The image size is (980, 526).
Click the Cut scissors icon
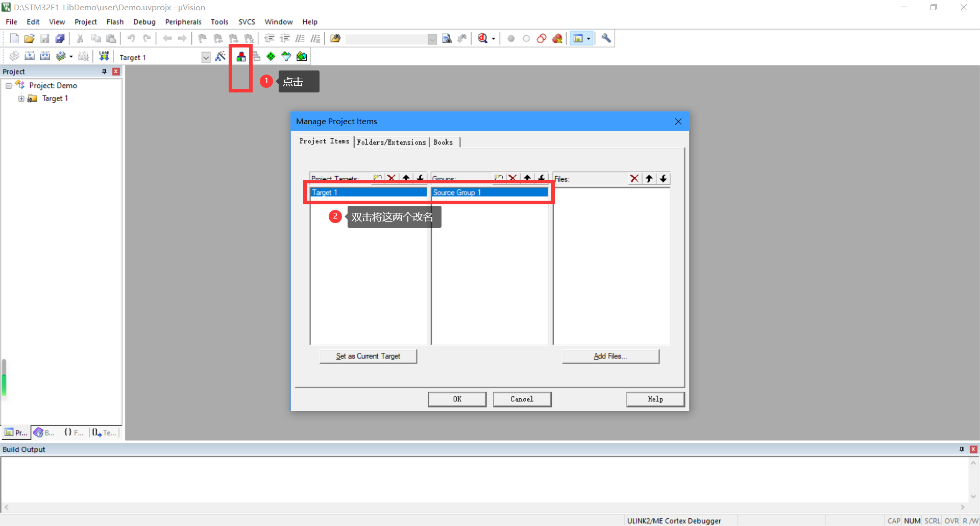pos(80,38)
